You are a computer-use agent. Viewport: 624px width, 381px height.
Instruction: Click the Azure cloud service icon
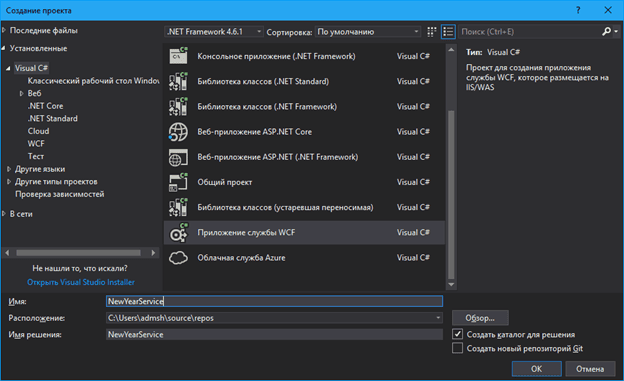point(178,258)
